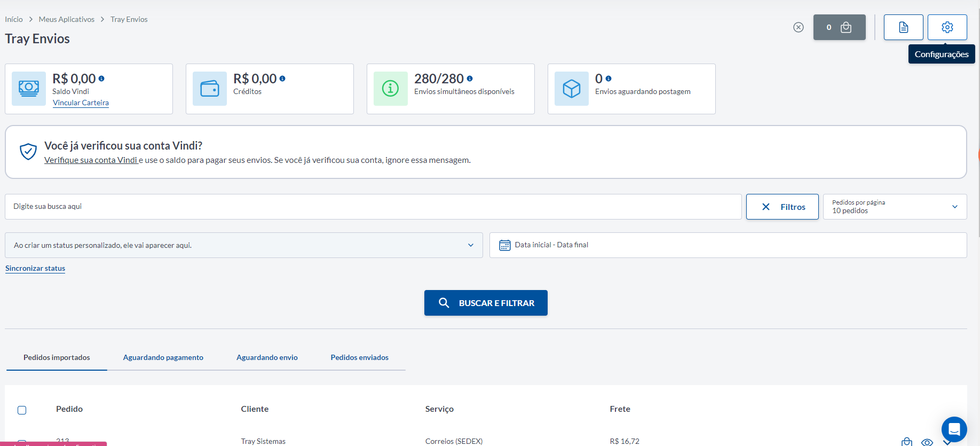Click R$ 16,72 freight value

click(625, 441)
